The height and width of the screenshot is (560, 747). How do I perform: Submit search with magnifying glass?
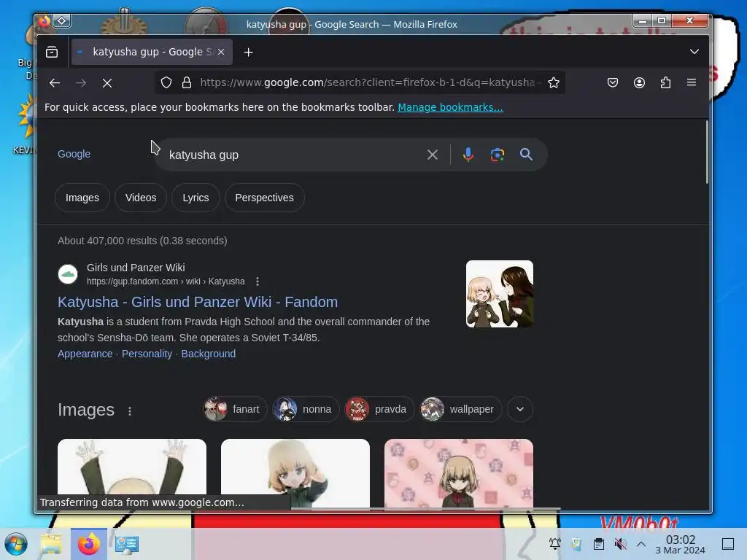coord(526,155)
